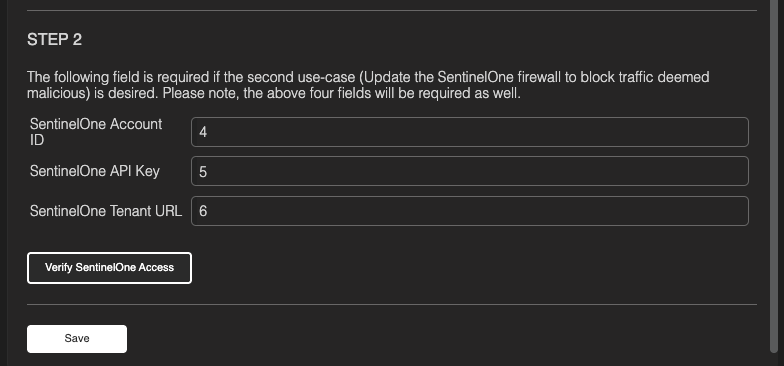
Task: Click the Verify SentinelOne Access button
Action: (109, 268)
